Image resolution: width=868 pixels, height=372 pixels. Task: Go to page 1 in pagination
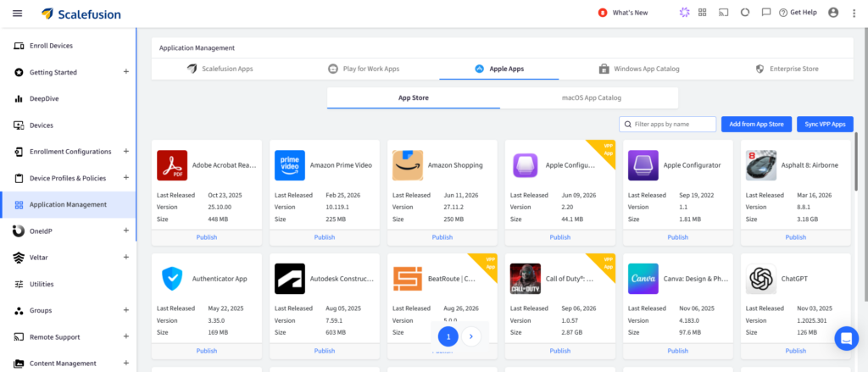(448, 336)
